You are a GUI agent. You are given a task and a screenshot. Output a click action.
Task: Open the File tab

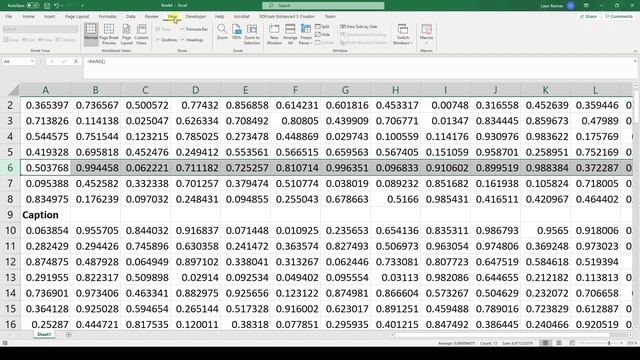point(9,16)
